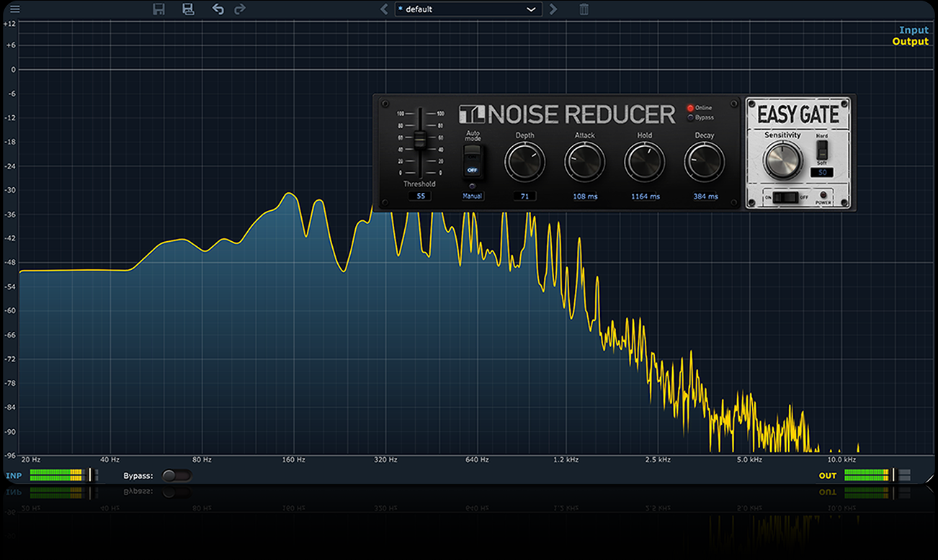The height and width of the screenshot is (560, 938).
Task: Click the Threshold value field showing 55
Action: click(421, 196)
